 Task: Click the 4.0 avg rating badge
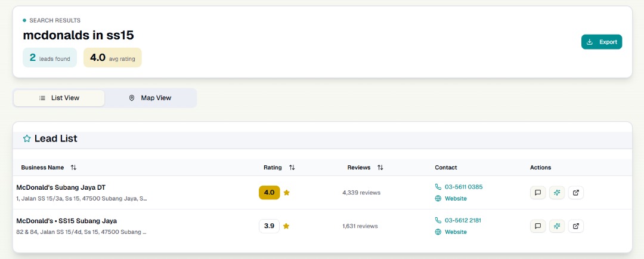coord(113,57)
